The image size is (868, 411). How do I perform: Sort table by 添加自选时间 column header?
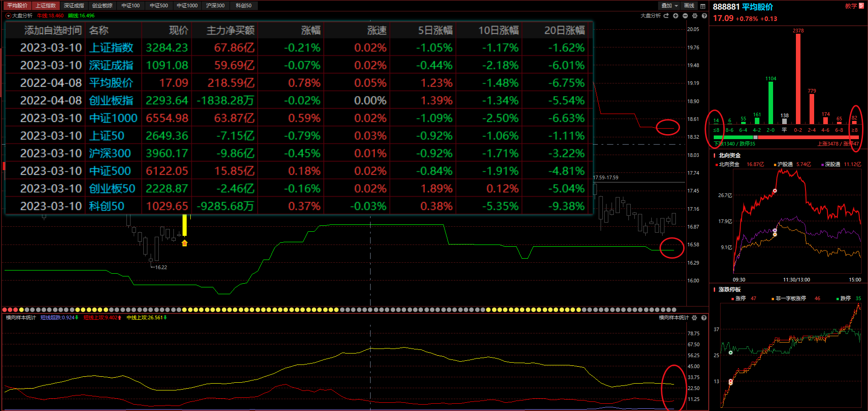coord(53,30)
